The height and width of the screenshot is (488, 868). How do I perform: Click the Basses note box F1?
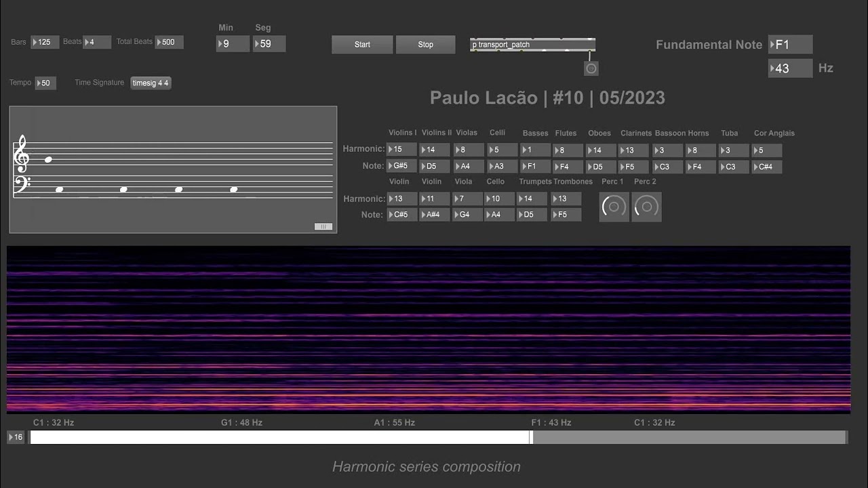click(535, 166)
